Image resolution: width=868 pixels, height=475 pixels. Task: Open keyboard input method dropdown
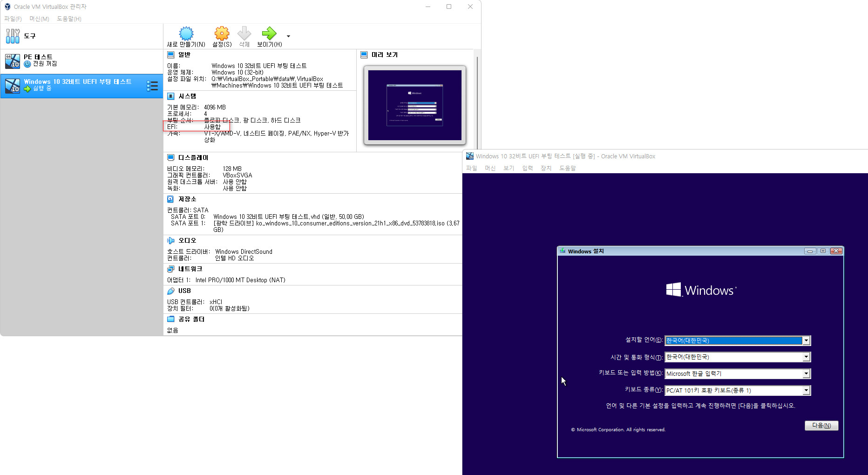[738, 373]
